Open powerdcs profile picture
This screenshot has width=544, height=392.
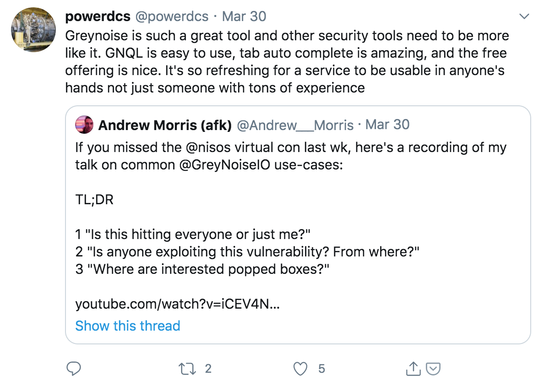tap(33, 30)
